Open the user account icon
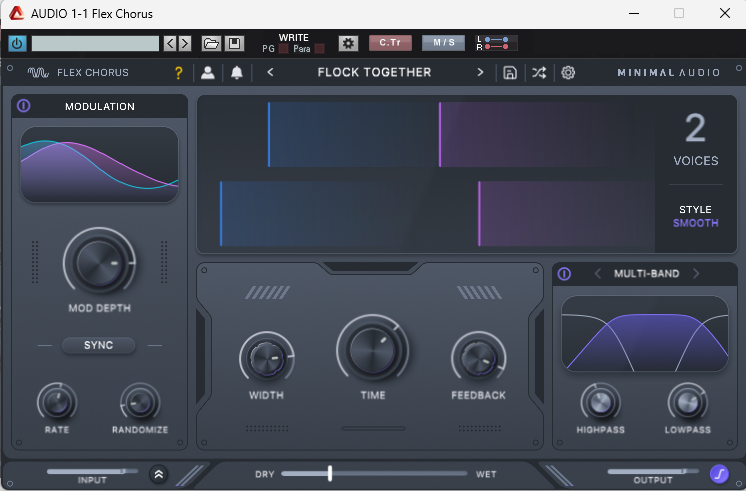The width and height of the screenshot is (746, 491). (207, 73)
